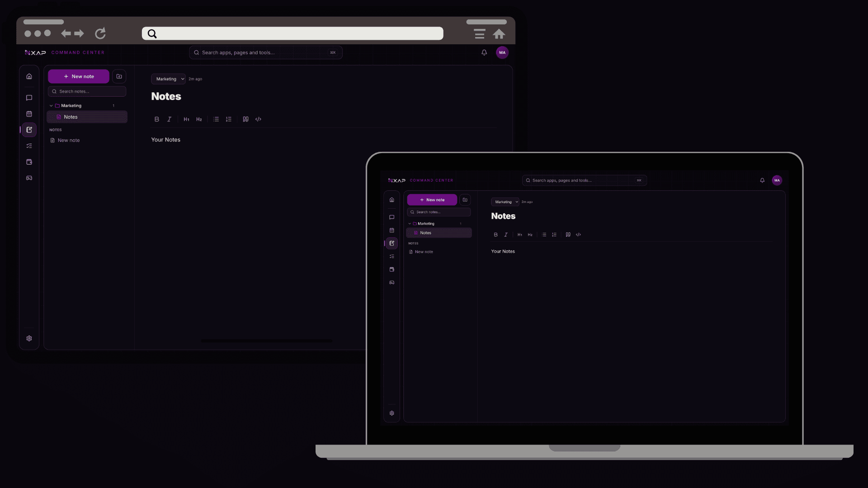Image resolution: width=868 pixels, height=488 pixels.
Task: Open checklist tasks icon in laptop screen sidebar
Action: point(392,256)
